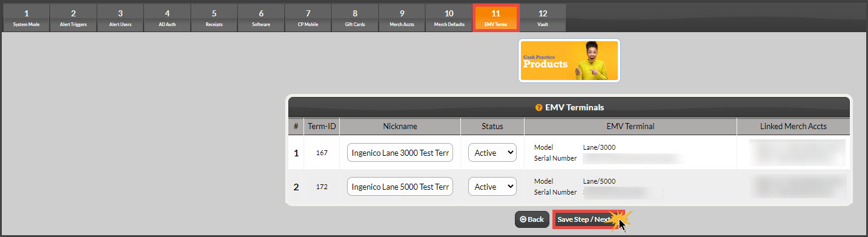The height and width of the screenshot is (237, 868).
Task: Switch to step 9 Merch Accts tab
Action: pyautogui.click(x=402, y=18)
